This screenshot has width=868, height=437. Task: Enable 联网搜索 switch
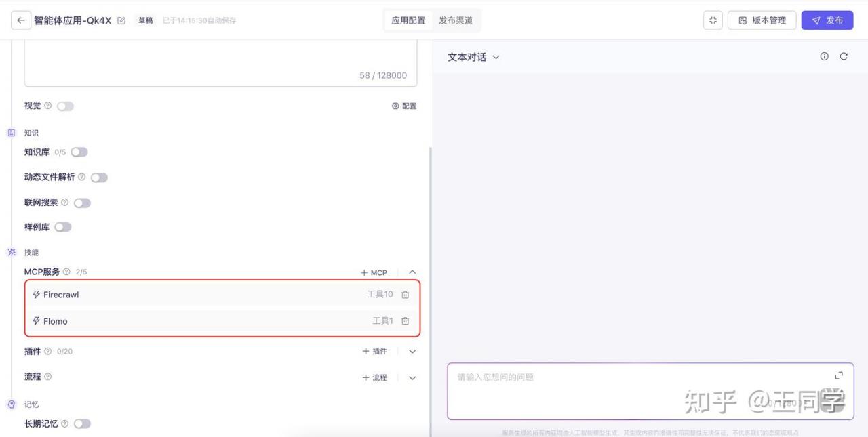(x=82, y=203)
